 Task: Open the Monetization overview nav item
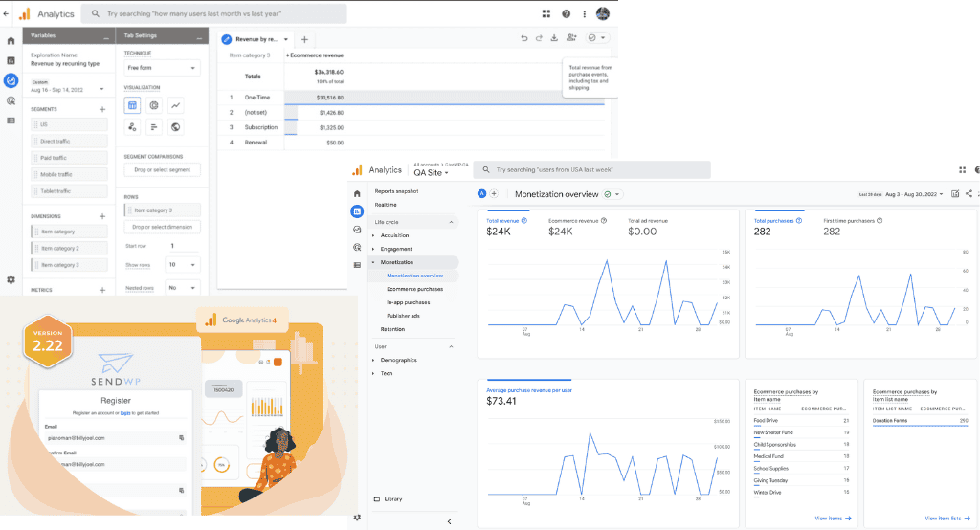coord(415,276)
